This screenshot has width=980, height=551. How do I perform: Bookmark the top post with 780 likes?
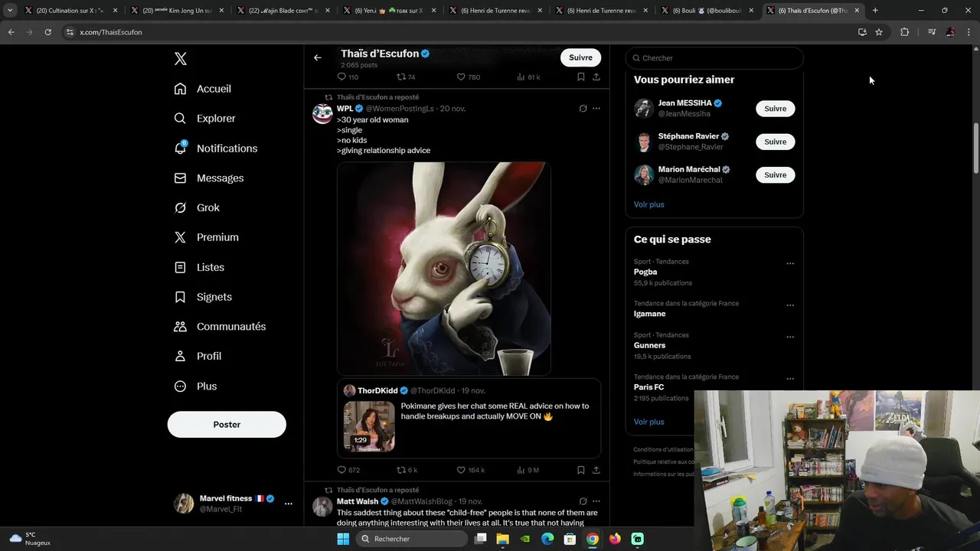[x=581, y=77]
